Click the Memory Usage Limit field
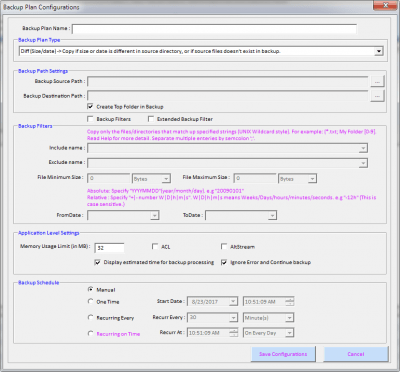This screenshot has height=372, width=400. pyautogui.click(x=110, y=248)
